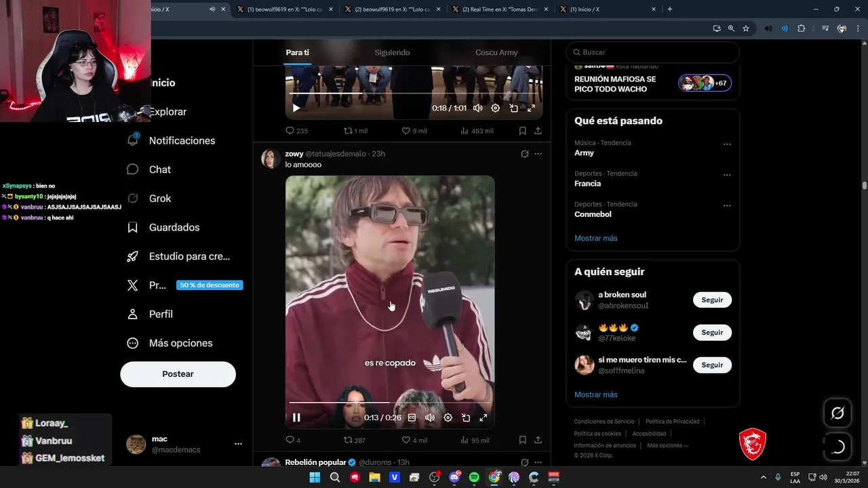The height and width of the screenshot is (488, 868).
Task: View stats of zowy post 95 mil
Action: [x=475, y=440]
